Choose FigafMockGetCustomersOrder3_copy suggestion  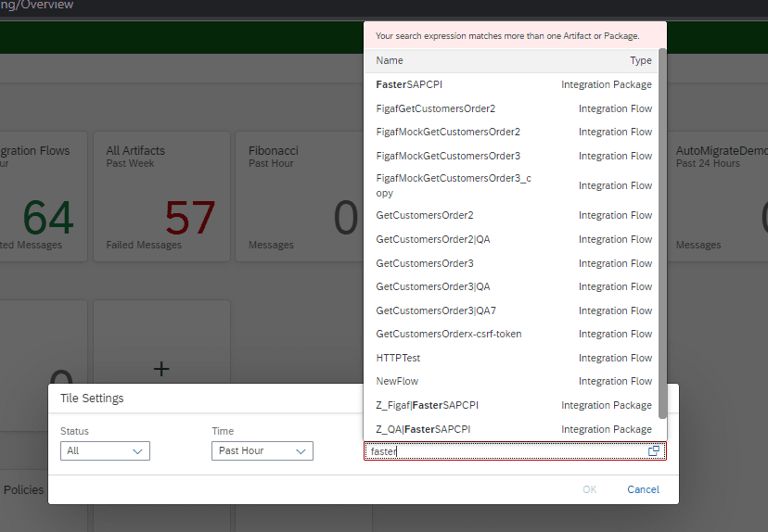click(513, 185)
